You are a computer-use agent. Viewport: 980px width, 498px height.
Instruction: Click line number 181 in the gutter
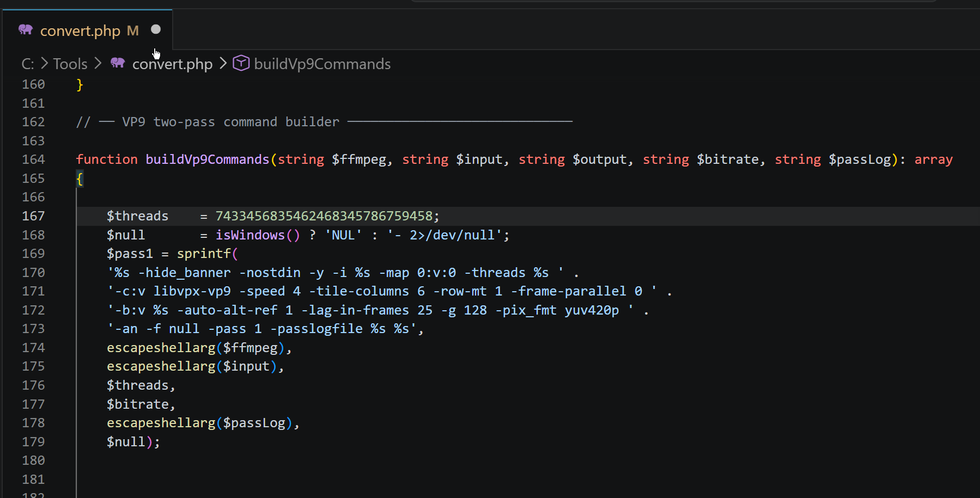33,479
